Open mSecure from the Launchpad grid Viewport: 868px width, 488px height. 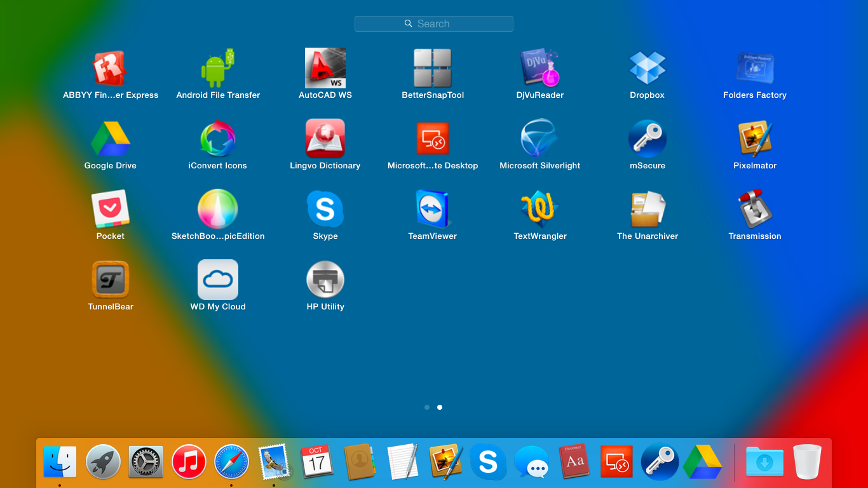(x=648, y=139)
